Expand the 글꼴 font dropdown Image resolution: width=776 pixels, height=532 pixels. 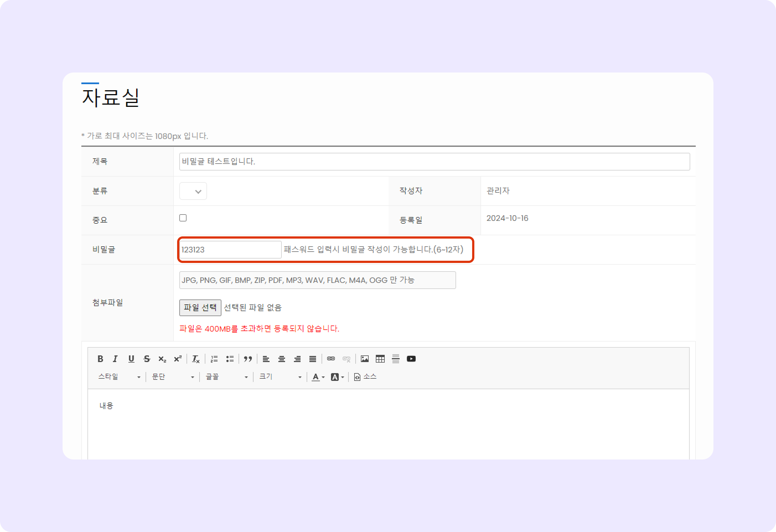coord(226,377)
